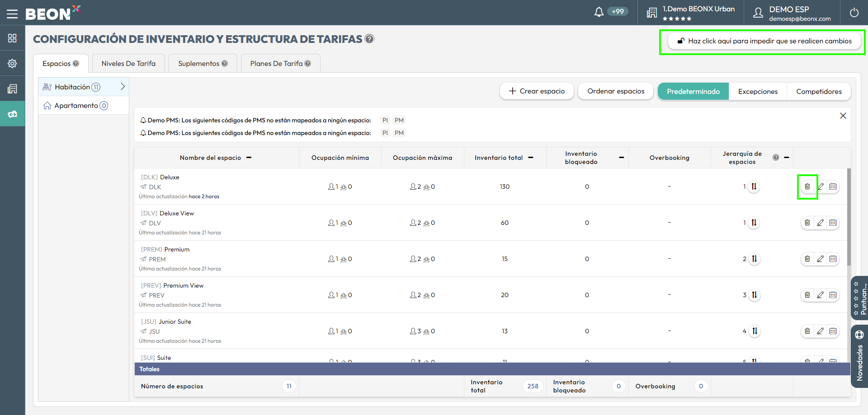Image resolution: width=868 pixels, height=415 pixels.
Task: Click Inventario total value 258
Action: 533,386
